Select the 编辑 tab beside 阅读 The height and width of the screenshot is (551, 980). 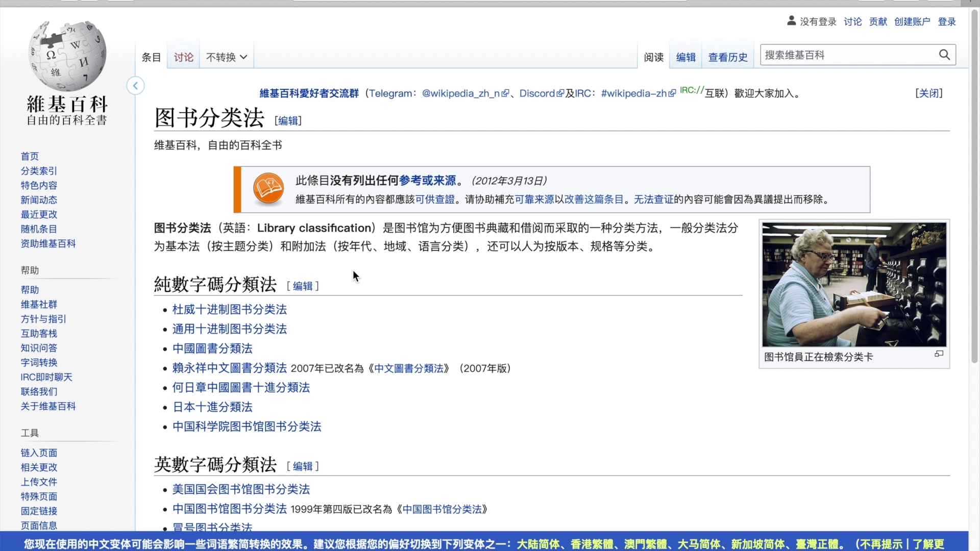click(x=685, y=57)
